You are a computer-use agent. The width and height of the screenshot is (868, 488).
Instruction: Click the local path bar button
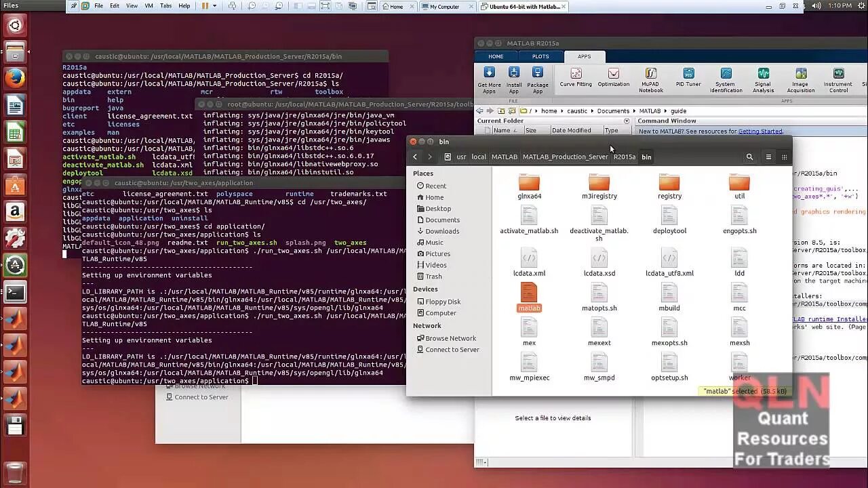pos(479,157)
